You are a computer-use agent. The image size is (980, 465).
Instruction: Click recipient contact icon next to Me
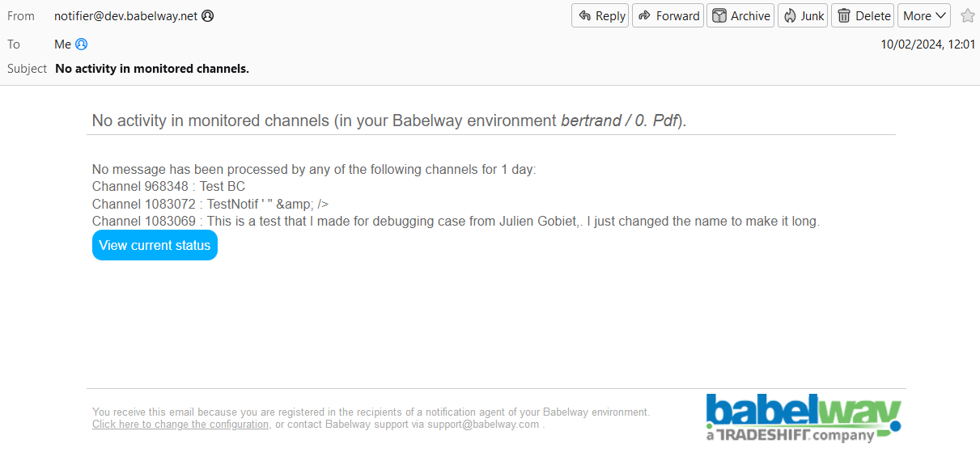coord(81,44)
